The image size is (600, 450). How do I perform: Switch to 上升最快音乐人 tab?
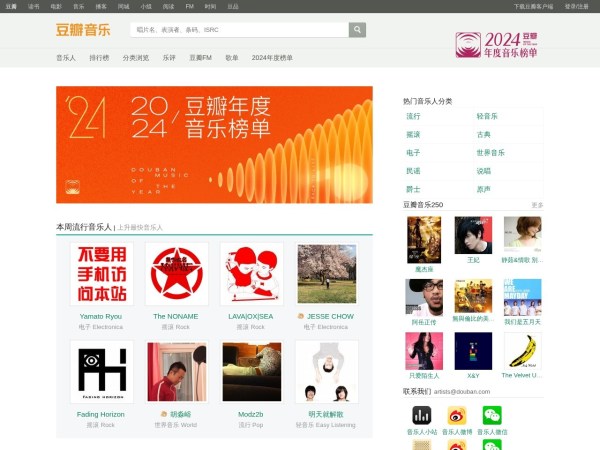tap(140, 228)
